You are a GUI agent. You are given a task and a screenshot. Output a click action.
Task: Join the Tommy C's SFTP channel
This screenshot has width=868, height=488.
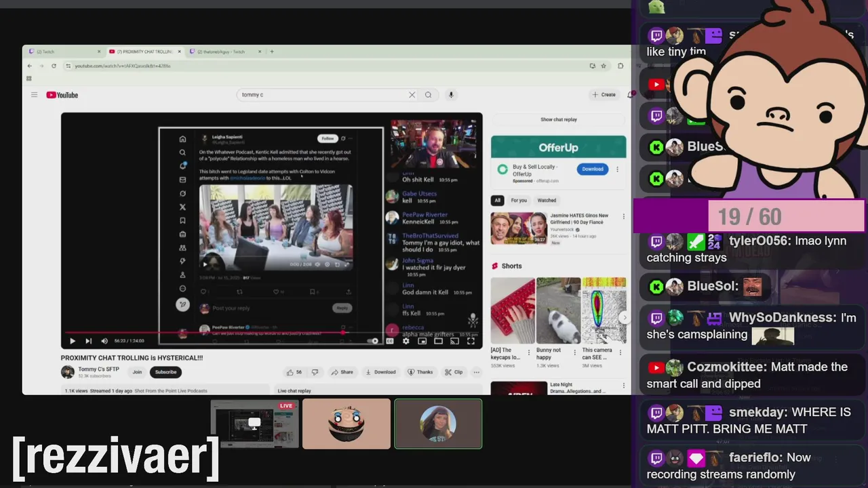pyautogui.click(x=137, y=372)
